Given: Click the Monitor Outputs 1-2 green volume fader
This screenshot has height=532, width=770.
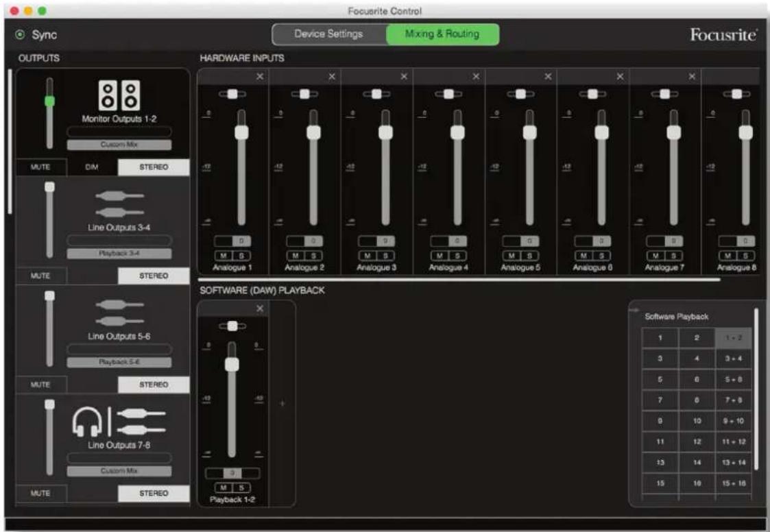Looking at the screenshot, I should click(49, 101).
